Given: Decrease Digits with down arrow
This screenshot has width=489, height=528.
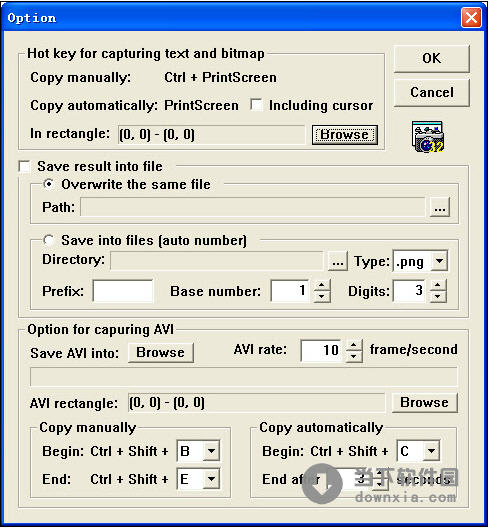Looking at the screenshot, I should 437,296.
